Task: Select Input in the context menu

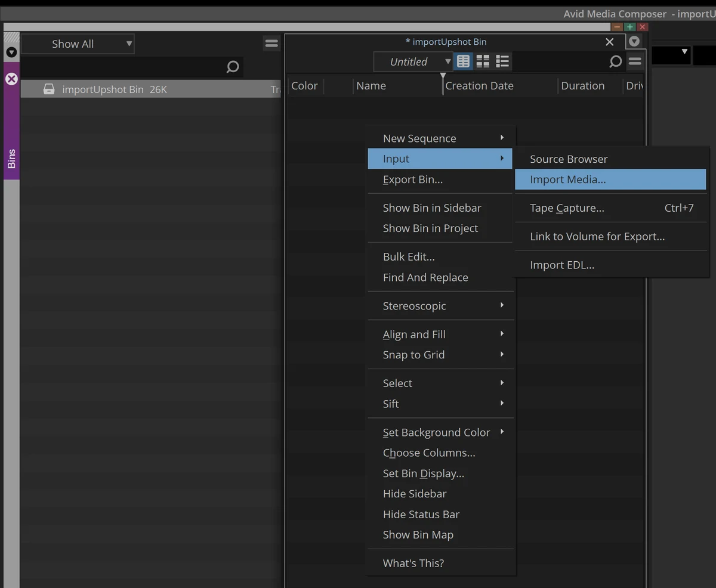Action: pos(440,159)
